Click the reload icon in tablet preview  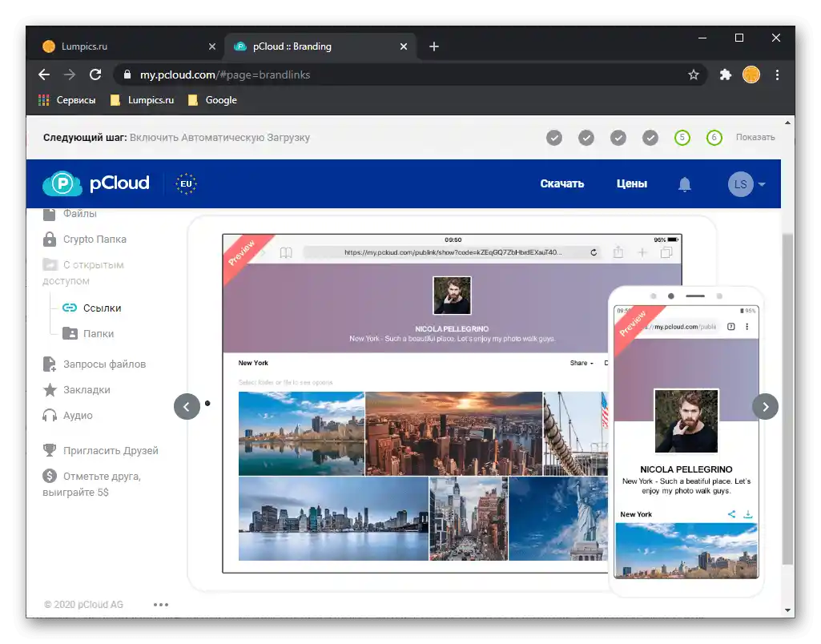point(594,252)
